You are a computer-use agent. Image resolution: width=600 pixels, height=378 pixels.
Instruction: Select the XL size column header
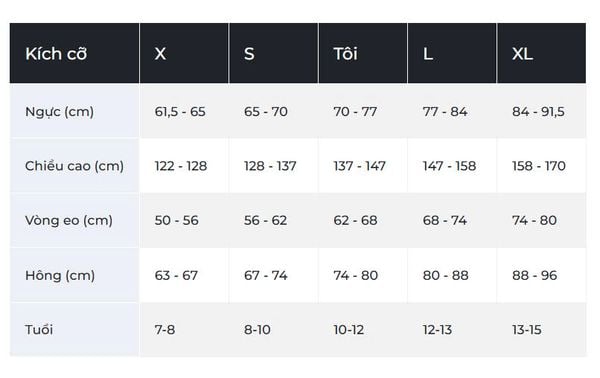click(x=541, y=53)
